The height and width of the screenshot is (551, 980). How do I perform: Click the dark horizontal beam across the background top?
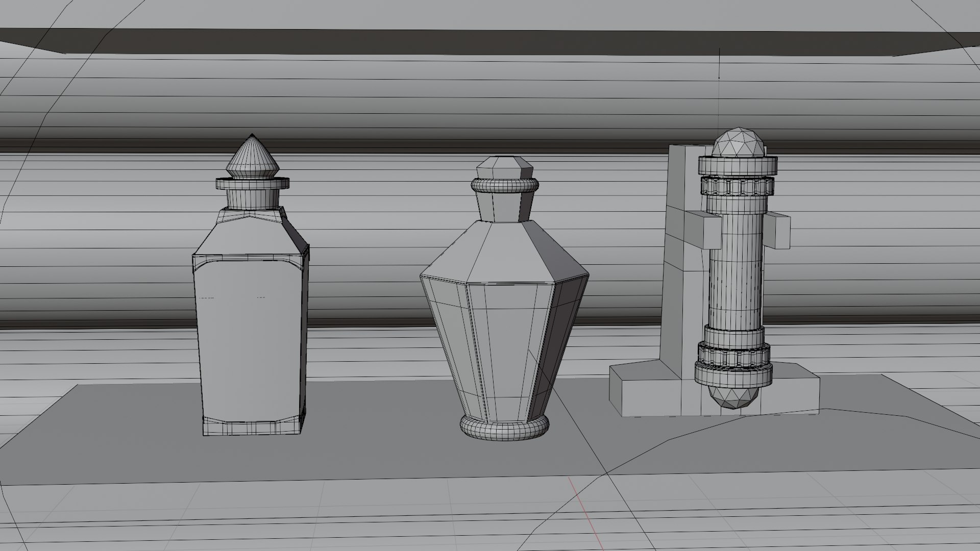pyautogui.click(x=490, y=42)
